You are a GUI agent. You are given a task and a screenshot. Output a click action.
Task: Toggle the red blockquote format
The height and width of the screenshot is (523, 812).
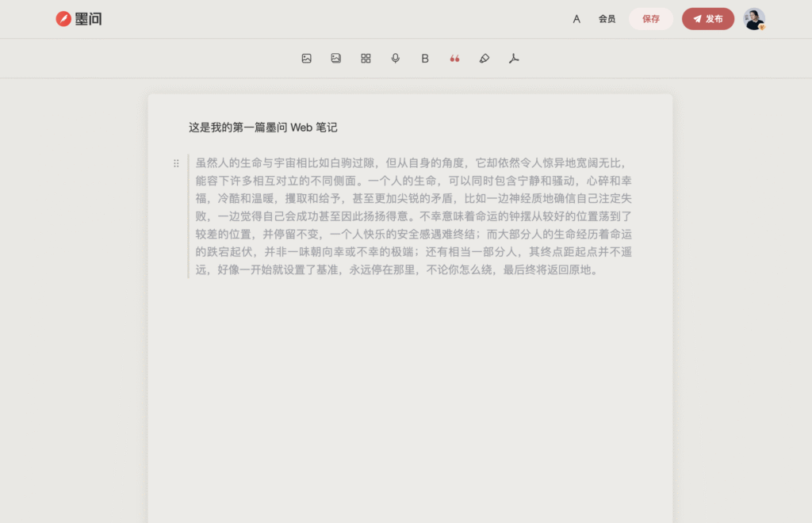pos(454,59)
